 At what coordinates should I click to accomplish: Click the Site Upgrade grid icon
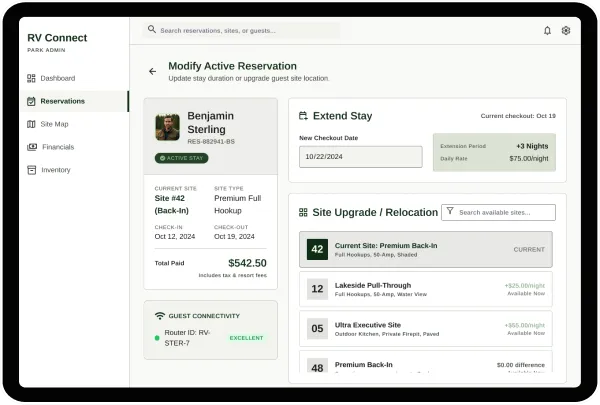coord(303,212)
